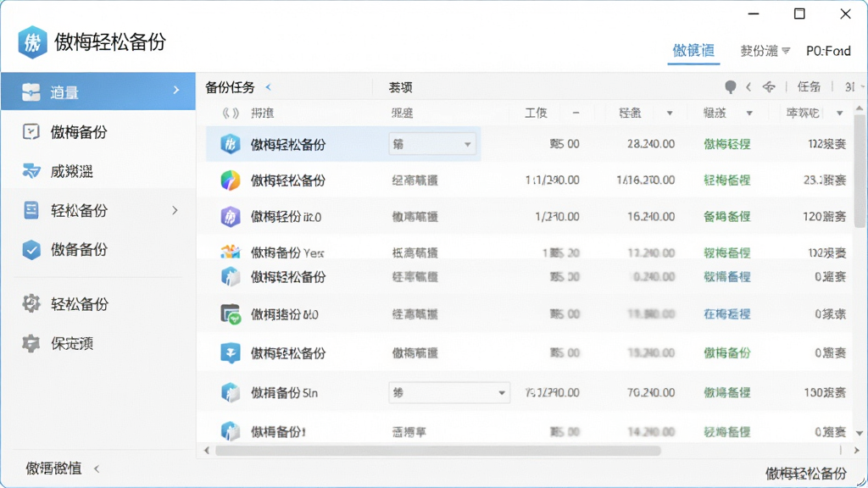Click the bottom-right 傲梅轻松备份 label
The image size is (868, 488).
[x=806, y=474]
